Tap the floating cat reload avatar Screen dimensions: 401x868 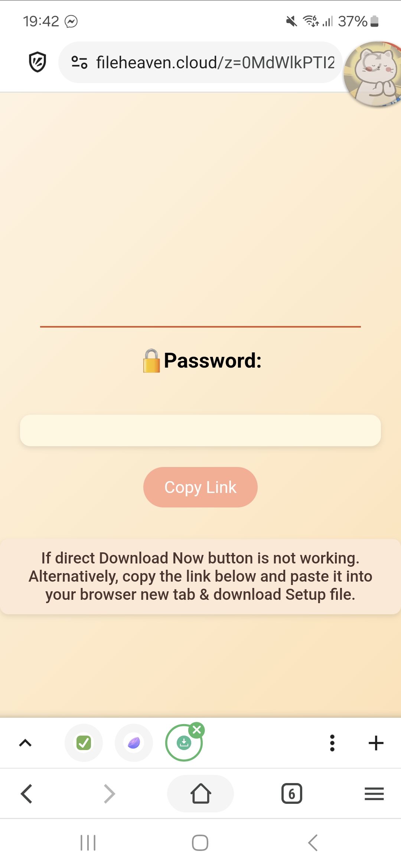point(373,74)
